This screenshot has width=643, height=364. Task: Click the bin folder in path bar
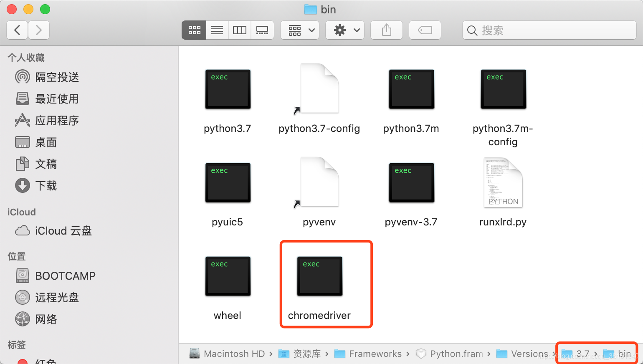pos(617,354)
